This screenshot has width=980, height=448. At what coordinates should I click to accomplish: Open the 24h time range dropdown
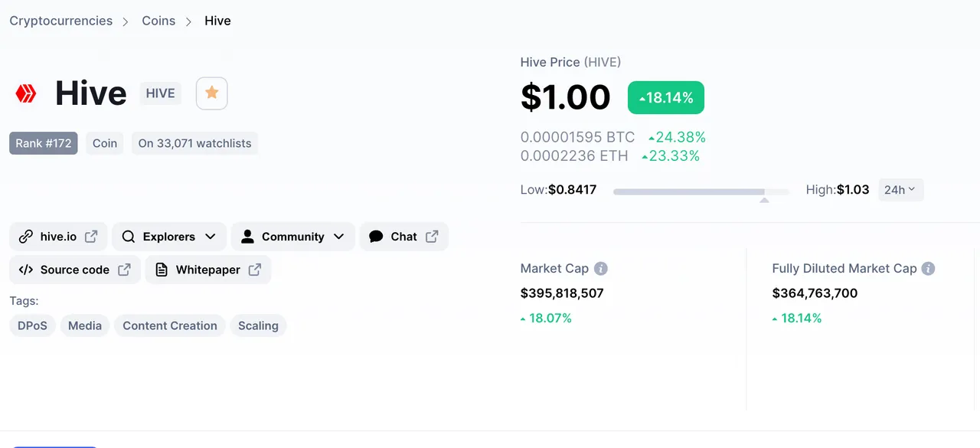click(900, 190)
